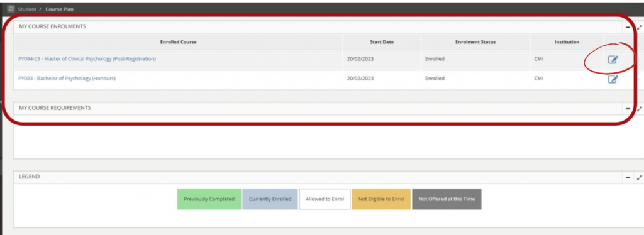644x235 pixels.
Task: Open edit icon for Bachelor of Psychology row
Action: tap(613, 79)
